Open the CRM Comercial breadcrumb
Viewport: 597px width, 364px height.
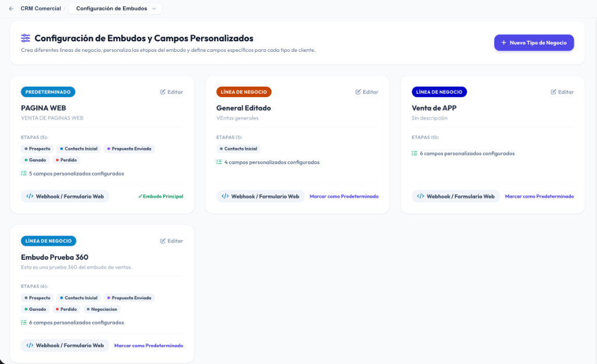[41, 8]
